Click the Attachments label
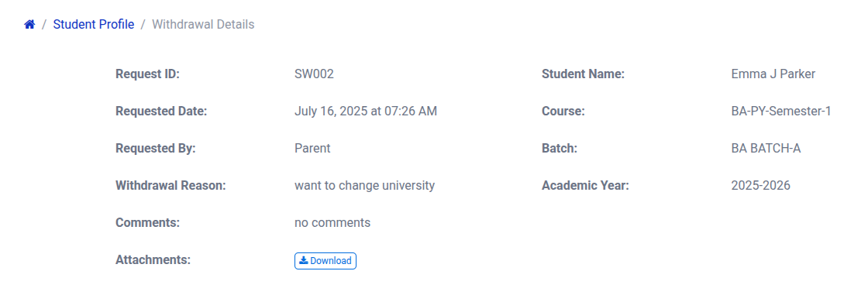The width and height of the screenshot is (868, 302). point(153,259)
